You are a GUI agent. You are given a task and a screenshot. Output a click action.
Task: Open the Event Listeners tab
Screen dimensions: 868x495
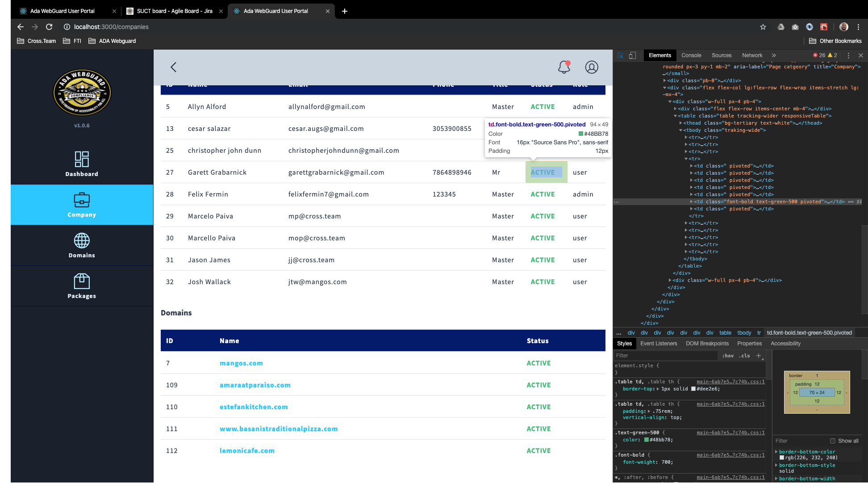pyautogui.click(x=659, y=344)
